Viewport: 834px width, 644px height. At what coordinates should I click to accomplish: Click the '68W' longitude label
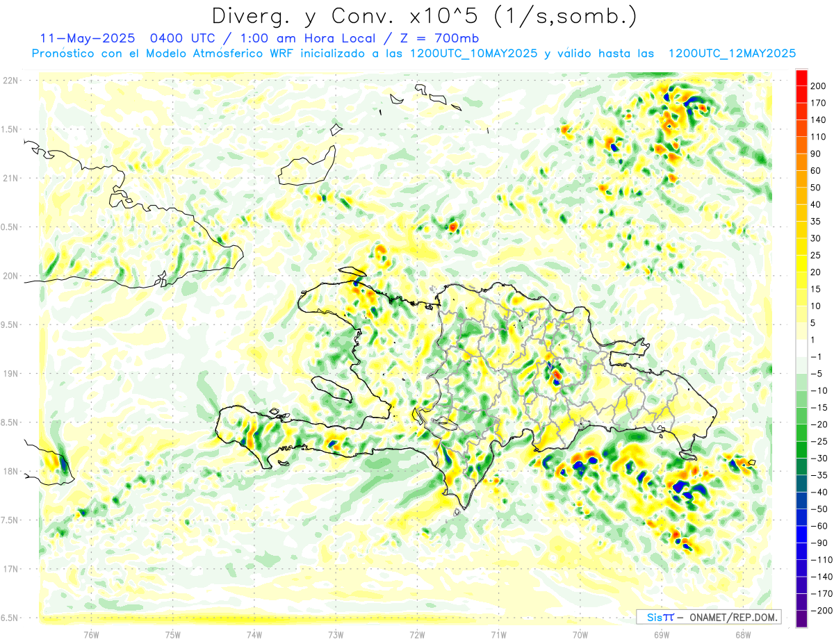point(742,634)
